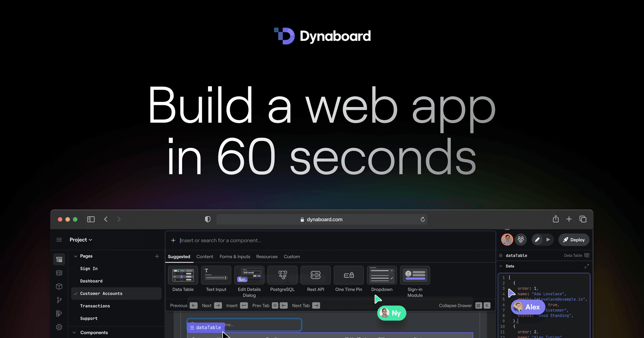Open the Resources tab
The height and width of the screenshot is (338, 644).
267,257
